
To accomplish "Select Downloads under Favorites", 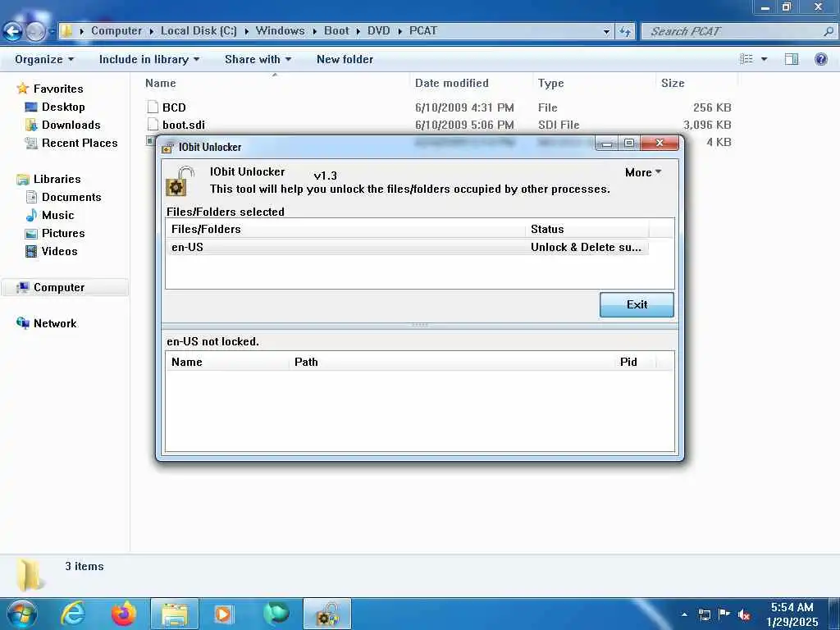I will point(71,125).
